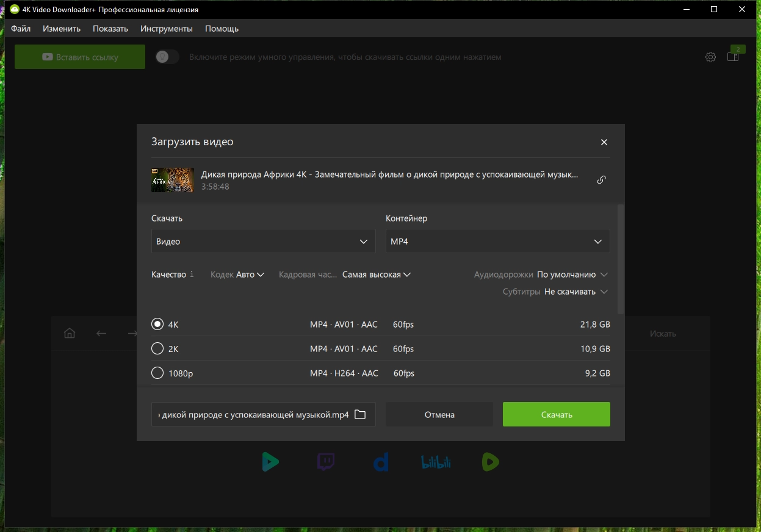The image size is (761, 532).
Task: Expand the Контейнер dropdown showing MP4
Action: (x=497, y=241)
